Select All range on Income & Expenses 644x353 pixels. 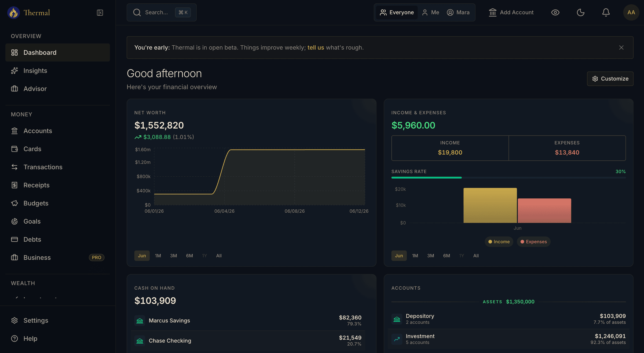coord(476,256)
